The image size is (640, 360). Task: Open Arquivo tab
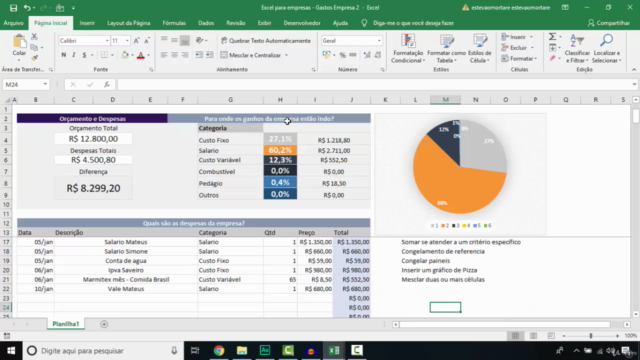coord(13,23)
